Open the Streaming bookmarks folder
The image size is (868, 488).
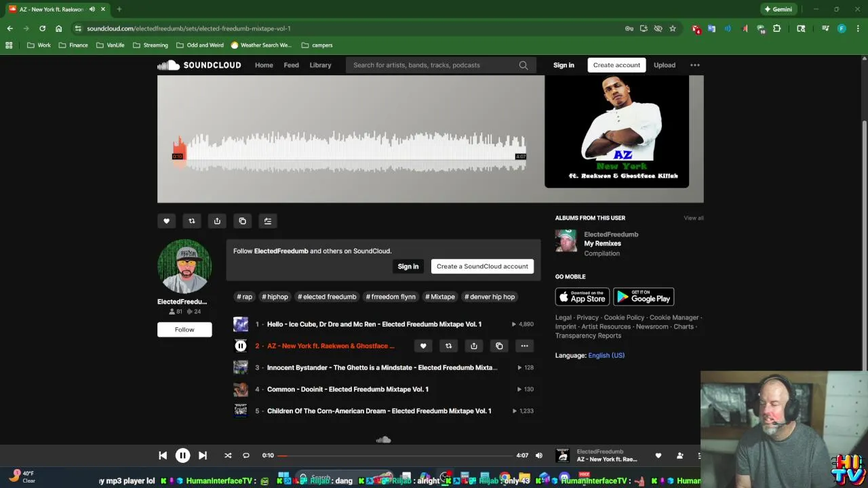pos(150,45)
